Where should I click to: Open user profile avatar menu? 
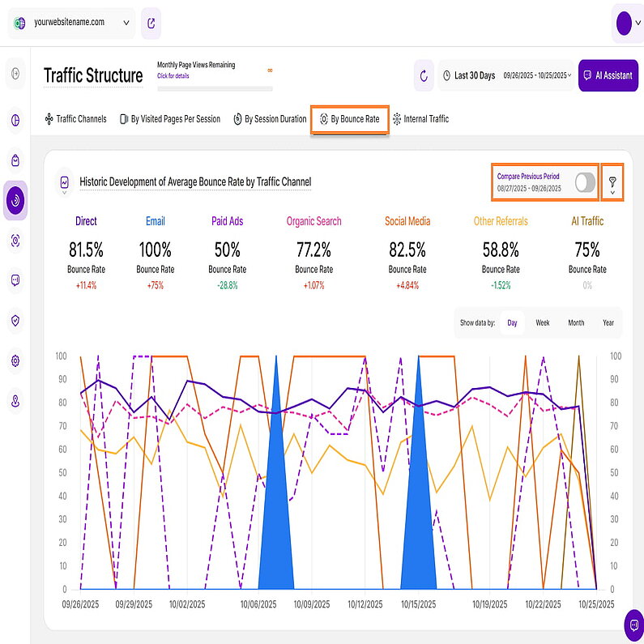click(x=623, y=23)
